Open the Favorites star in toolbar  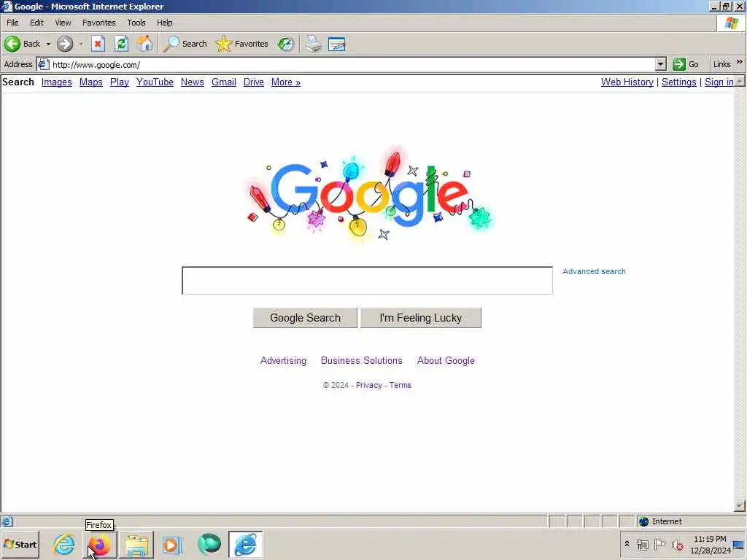pyautogui.click(x=242, y=44)
